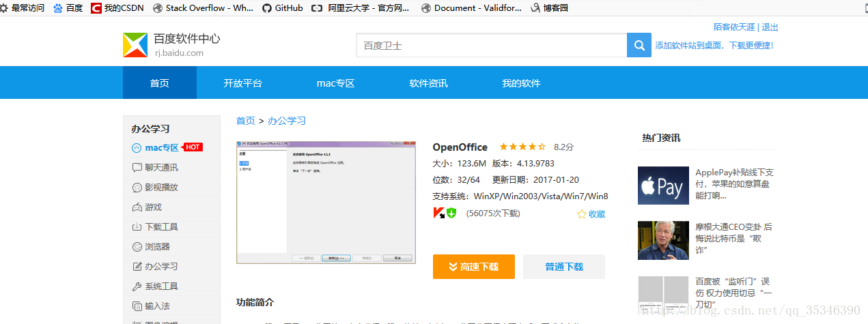Screen dimensions: 868x324
Task: Click the search magnifier button
Action: 639,45
